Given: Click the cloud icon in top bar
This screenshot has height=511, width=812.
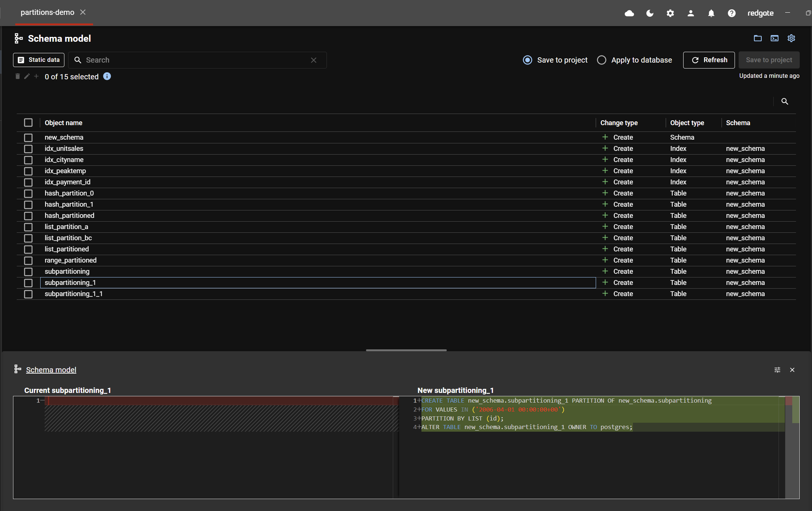Looking at the screenshot, I should pyautogui.click(x=629, y=13).
